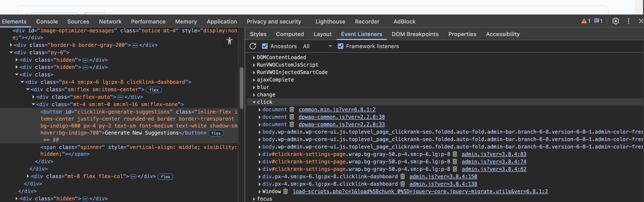The image size is (644, 202).
Task: Switch to the Console tab
Action: [x=47, y=22]
